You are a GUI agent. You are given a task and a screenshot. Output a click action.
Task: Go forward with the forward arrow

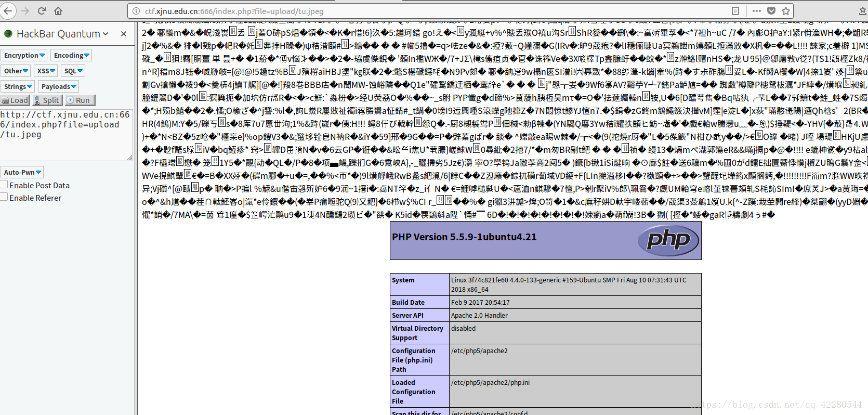click(x=25, y=11)
